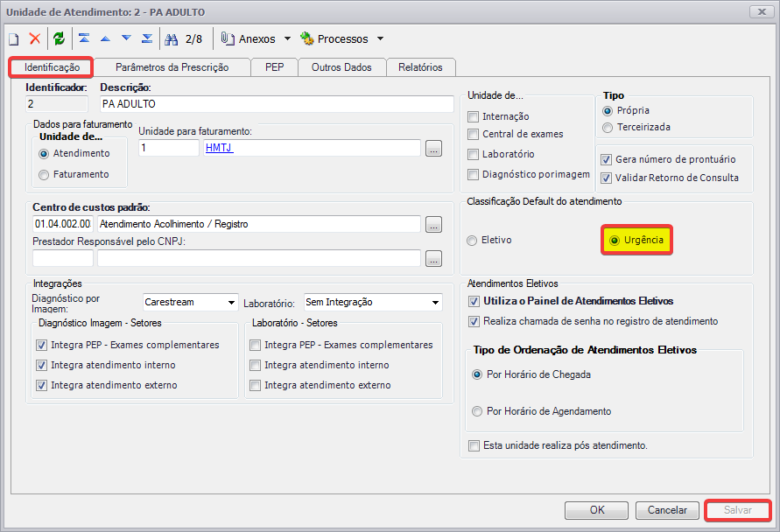
Task: Close the Unidade de Atendimento window
Action: 762,11
